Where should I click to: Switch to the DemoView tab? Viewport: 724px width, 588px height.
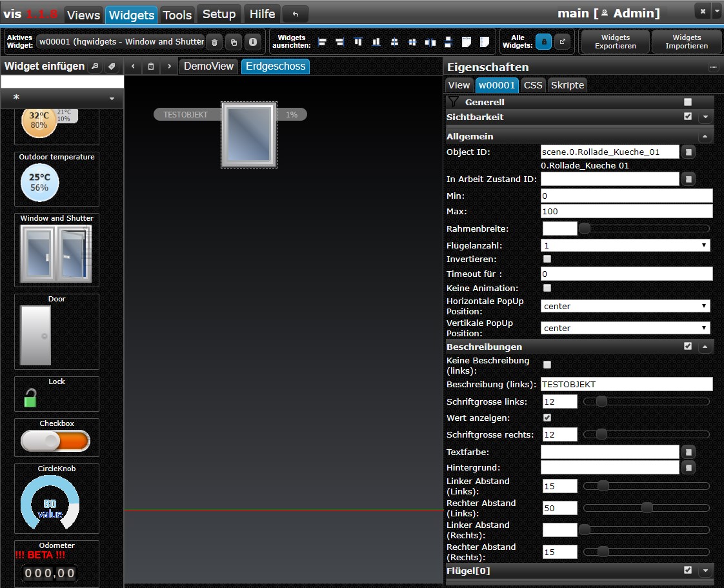[208, 66]
